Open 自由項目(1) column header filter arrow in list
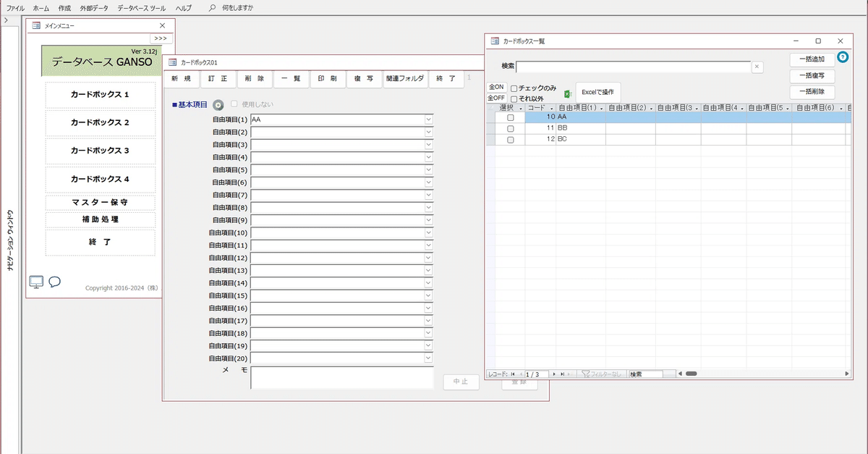This screenshot has height=454, width=868. [x=602, y=107]
